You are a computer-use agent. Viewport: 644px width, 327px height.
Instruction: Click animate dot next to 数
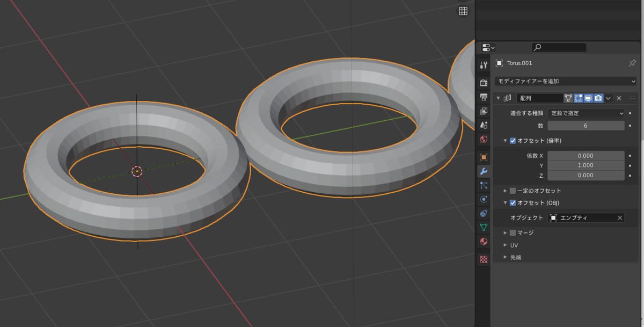(631, 126)
